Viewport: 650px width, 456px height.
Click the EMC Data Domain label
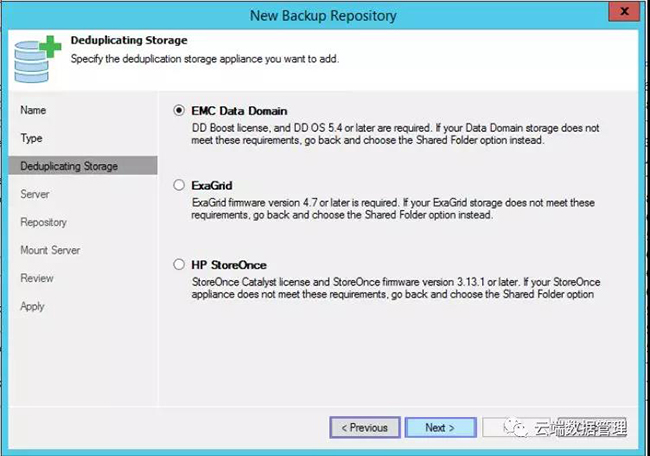click(x=239, y=111)
